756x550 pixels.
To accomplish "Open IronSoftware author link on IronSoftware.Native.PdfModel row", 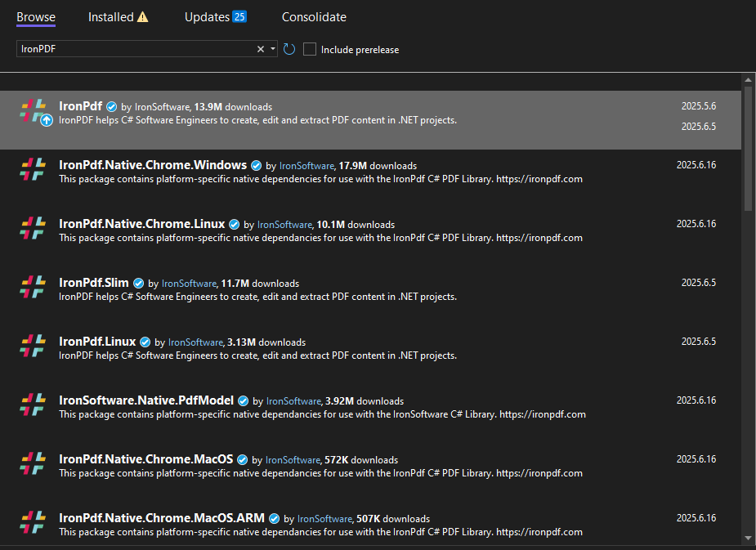I will pos(293,401).
